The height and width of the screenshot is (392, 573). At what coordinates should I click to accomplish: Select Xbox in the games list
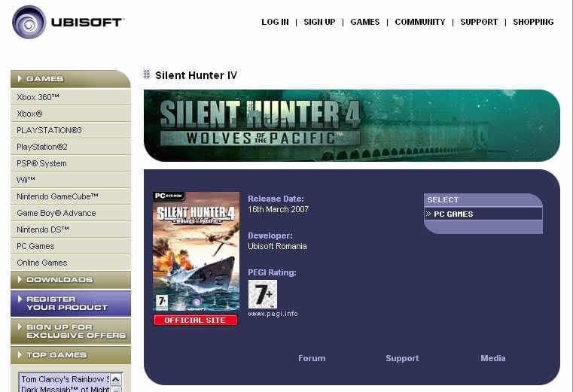(71, 114)
